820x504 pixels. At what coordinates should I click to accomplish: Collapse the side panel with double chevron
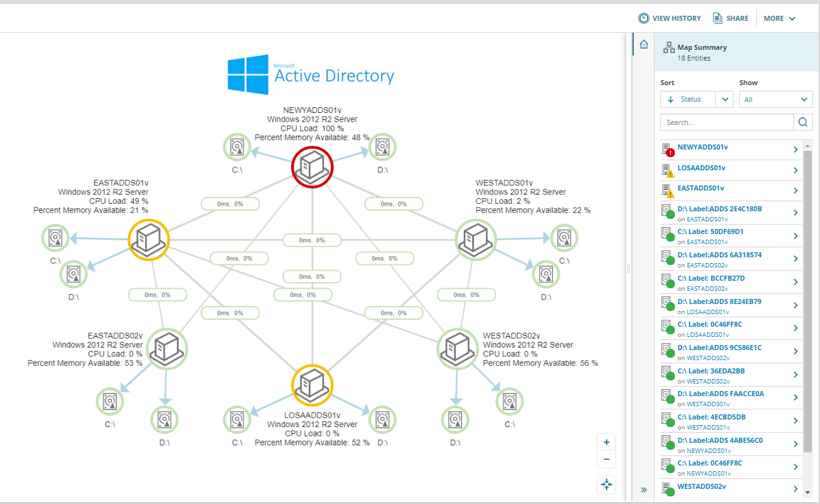point(644,489)
